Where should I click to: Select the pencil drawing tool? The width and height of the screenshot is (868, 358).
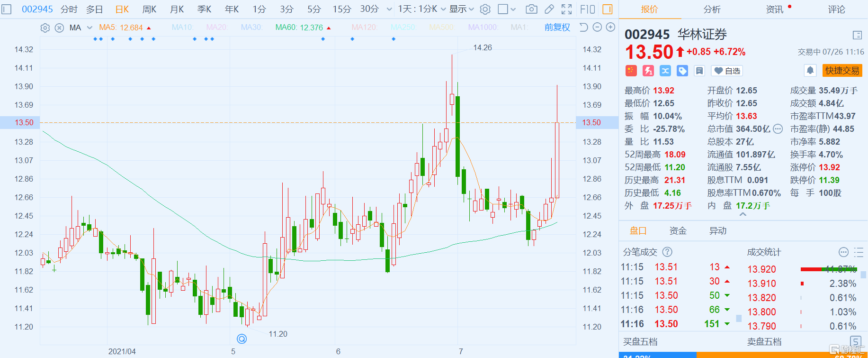(549, 9)
